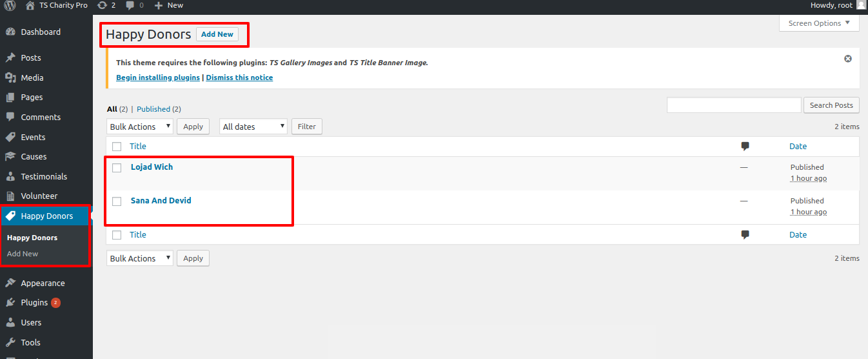The width and height of the screenshot is (868, 359).
Task: Check the box next to Lojad Wich
Action: point(117,168)
